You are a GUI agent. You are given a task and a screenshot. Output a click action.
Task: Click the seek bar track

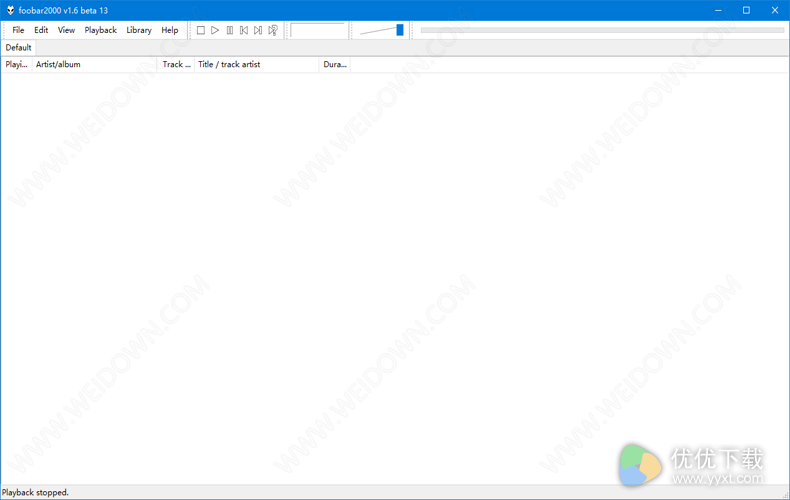(x=602, y=30)
